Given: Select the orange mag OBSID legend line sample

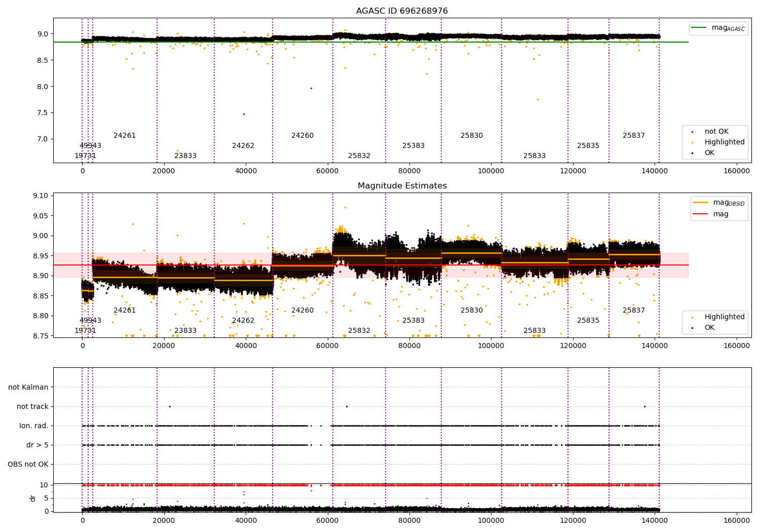Looking at the screenshot, I should pos(701,203).
